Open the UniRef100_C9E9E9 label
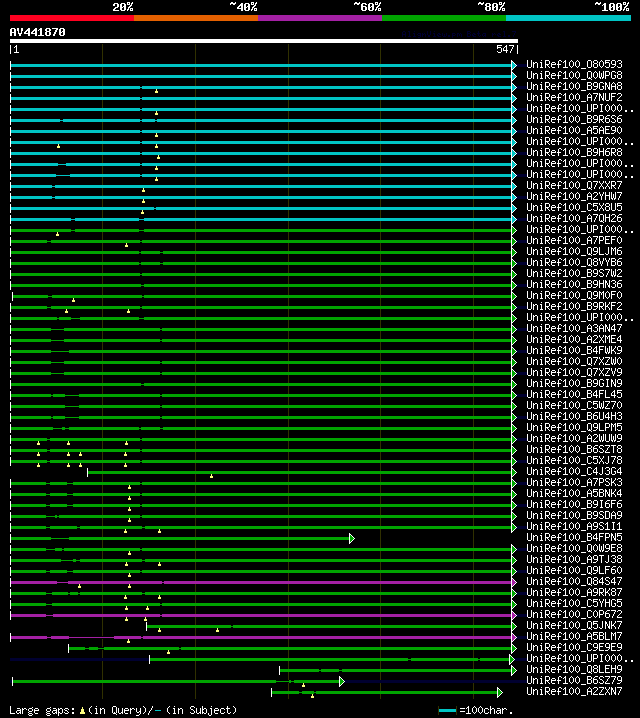 (574, 647)
